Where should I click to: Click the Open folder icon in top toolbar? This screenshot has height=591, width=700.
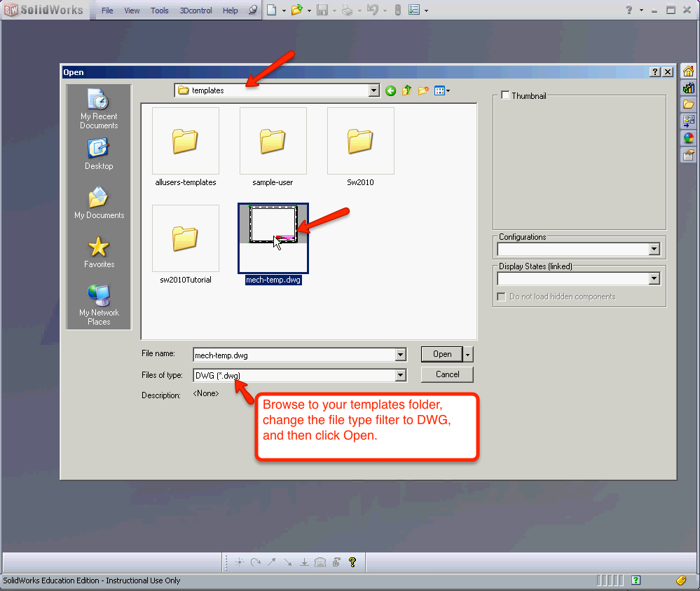point(297,10)
